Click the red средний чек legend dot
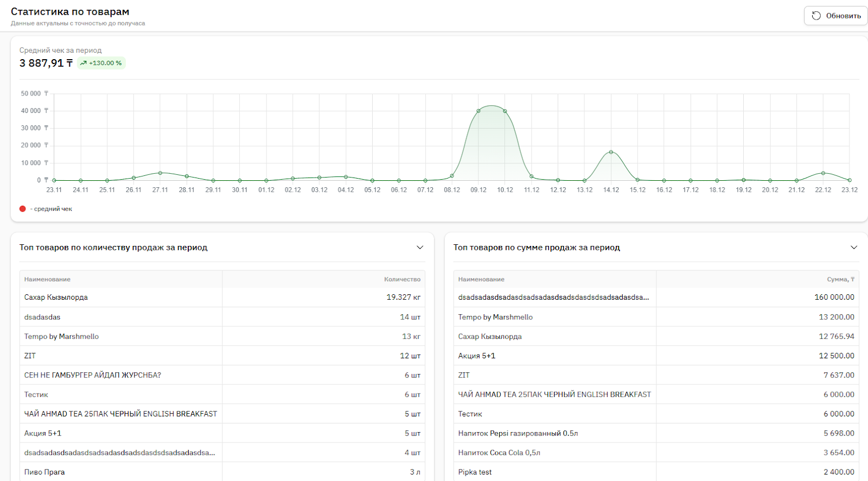This screenshot has width=868, height=481. (x=23, y=209)
